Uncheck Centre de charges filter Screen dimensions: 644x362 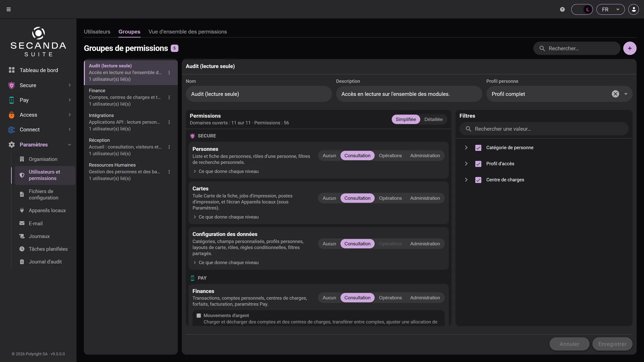click(x=478, y=180)
